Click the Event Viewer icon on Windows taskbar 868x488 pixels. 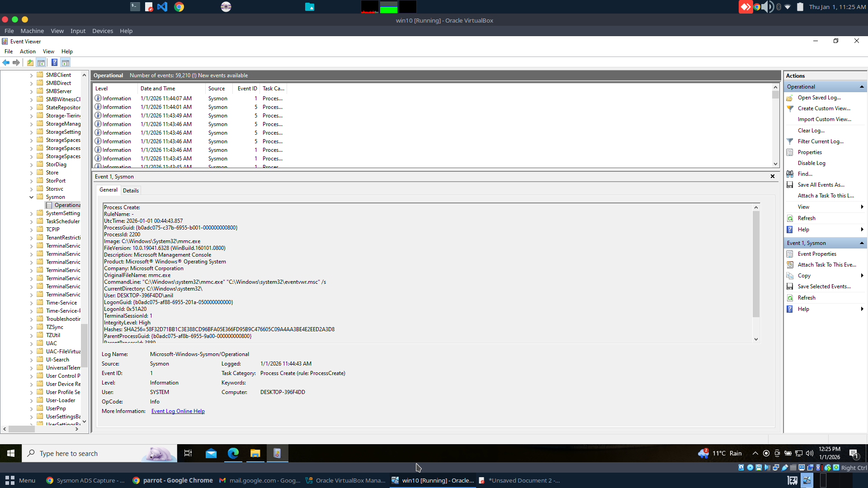[277, 453]
